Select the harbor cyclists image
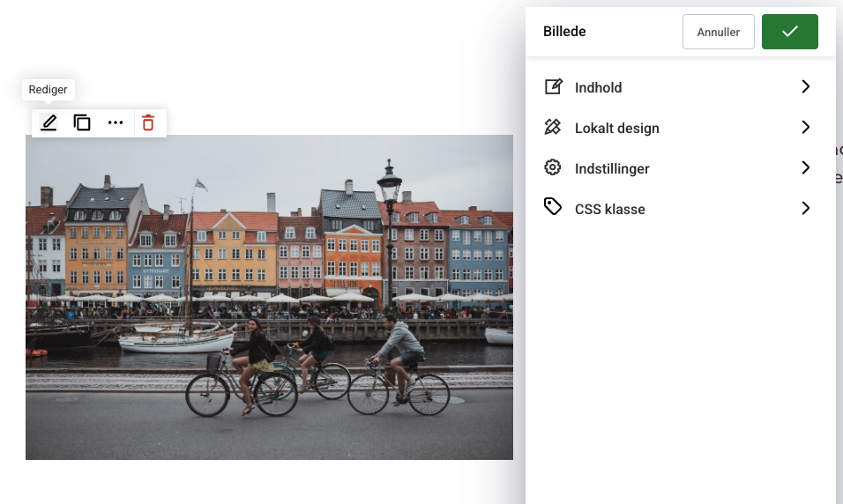The height and width of the screenshot is (504, 843). click(x=269, y=297)
